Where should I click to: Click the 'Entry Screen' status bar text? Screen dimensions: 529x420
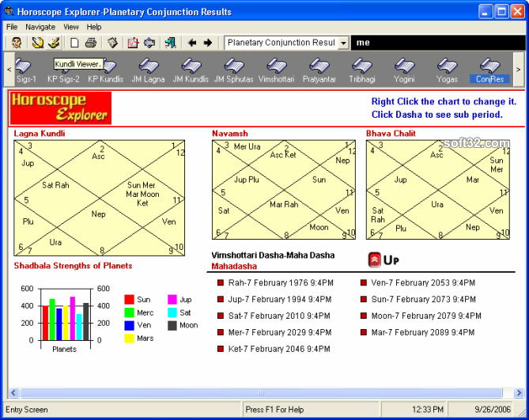pyautogui.click(x=27, y=410)
